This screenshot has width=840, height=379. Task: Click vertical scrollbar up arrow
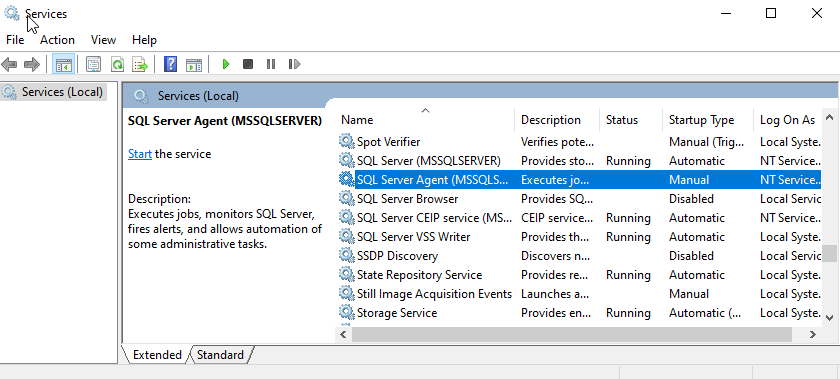tap(829, 117)
